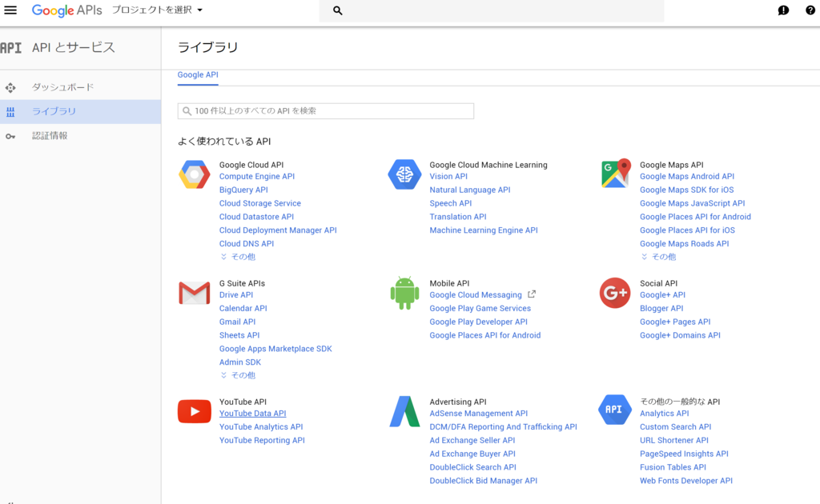This screenshot has width=820, height=504.
Task: Open YouTube Analytics API link
Action: click(261, 427)
